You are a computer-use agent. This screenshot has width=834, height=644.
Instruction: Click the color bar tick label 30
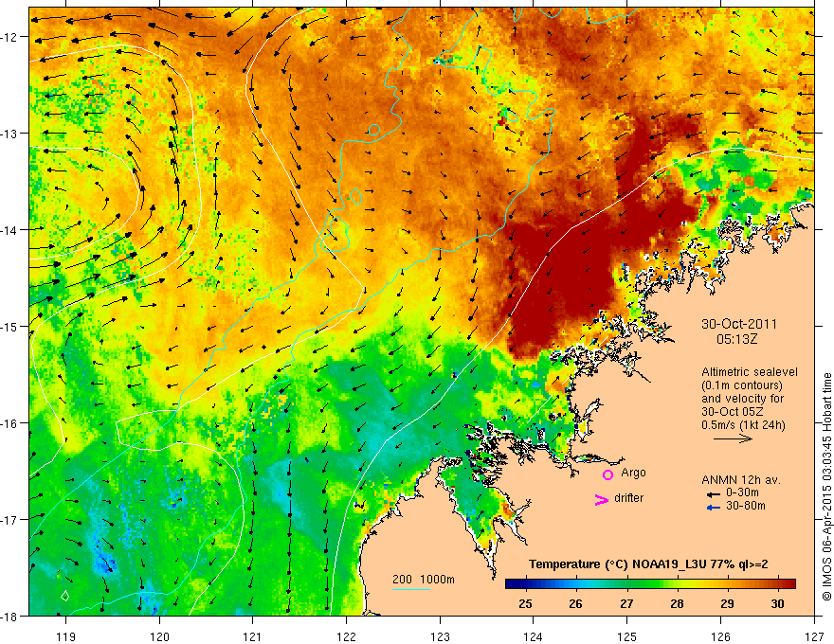[778, 603]
